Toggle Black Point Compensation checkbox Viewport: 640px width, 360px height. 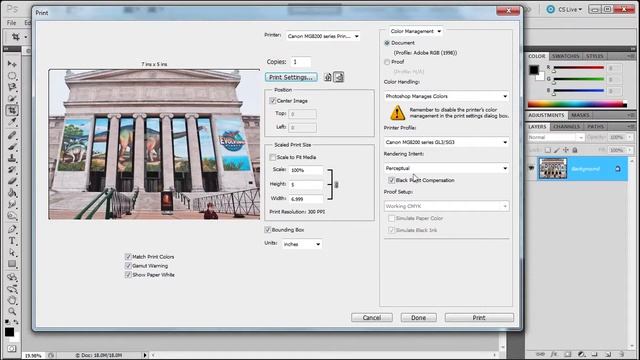(x=392, y=180)
